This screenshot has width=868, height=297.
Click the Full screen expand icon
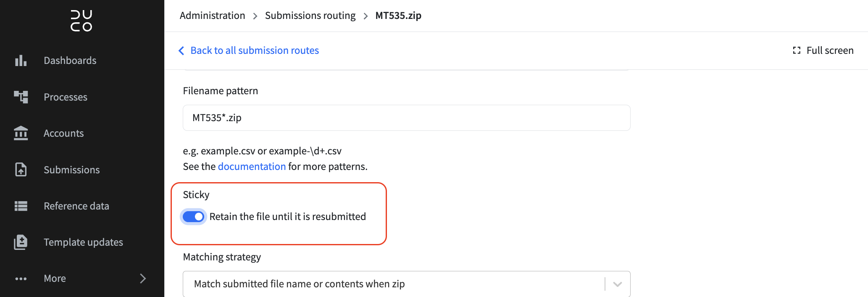[797, 50]
